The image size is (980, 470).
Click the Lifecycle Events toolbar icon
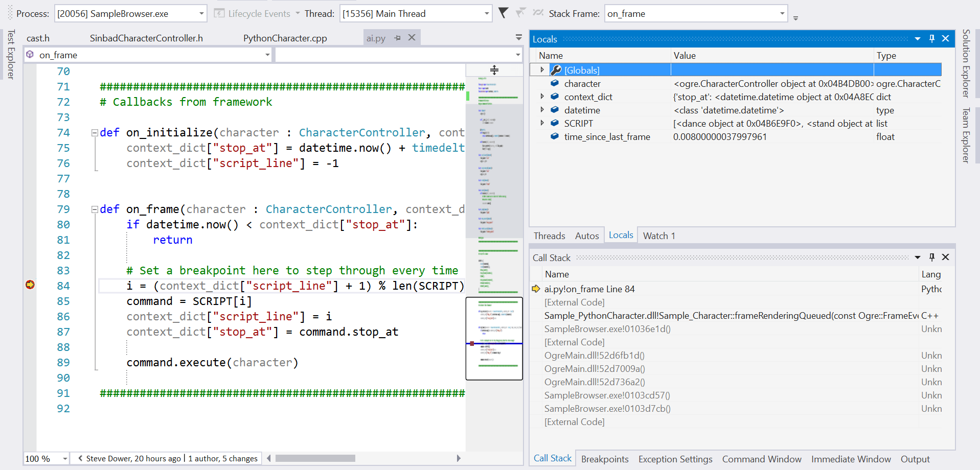tap(220, 13)
